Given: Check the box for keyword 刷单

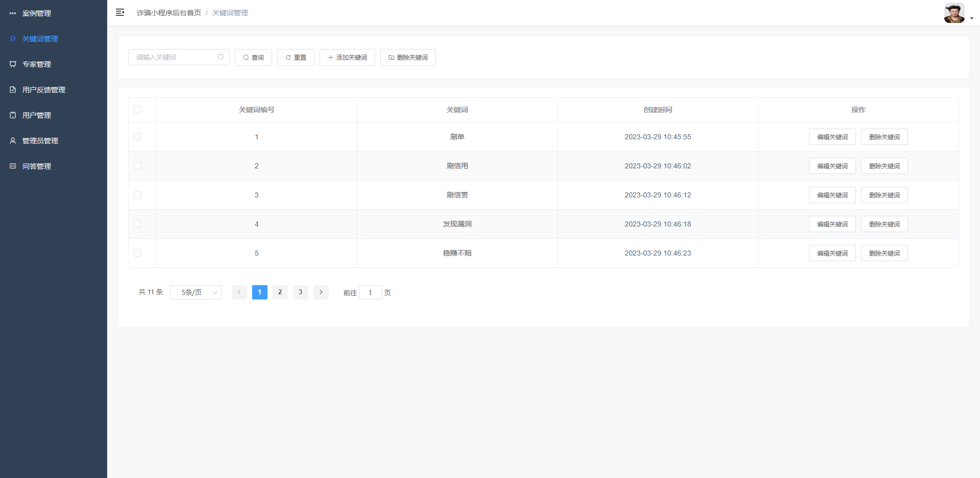Looking at the screenshot, I should point(137,137).
